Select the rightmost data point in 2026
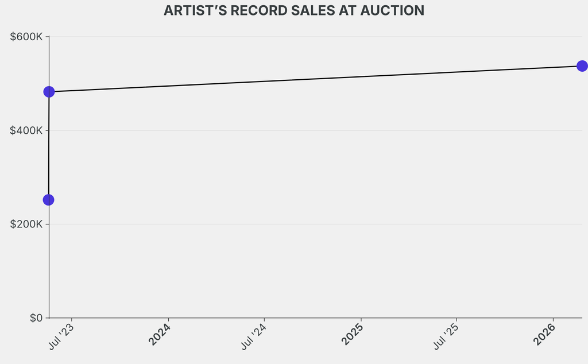Screen dimensions: 588x364 click(x=582, y=66)
